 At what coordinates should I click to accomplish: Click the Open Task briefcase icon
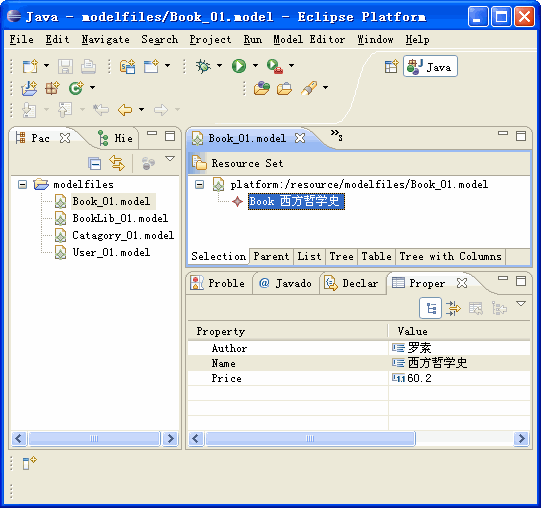pyautogui.click(x=285, y=88)
